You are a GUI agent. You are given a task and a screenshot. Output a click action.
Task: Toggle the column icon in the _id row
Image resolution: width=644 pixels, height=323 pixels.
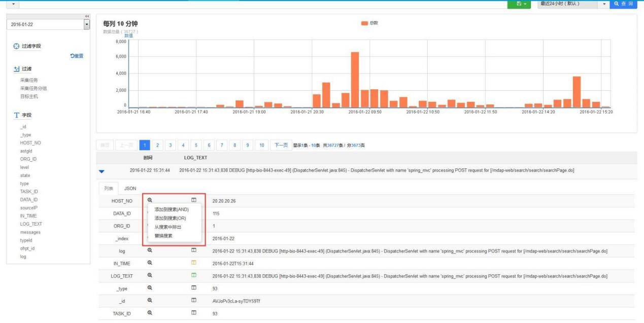pos(193,301)
